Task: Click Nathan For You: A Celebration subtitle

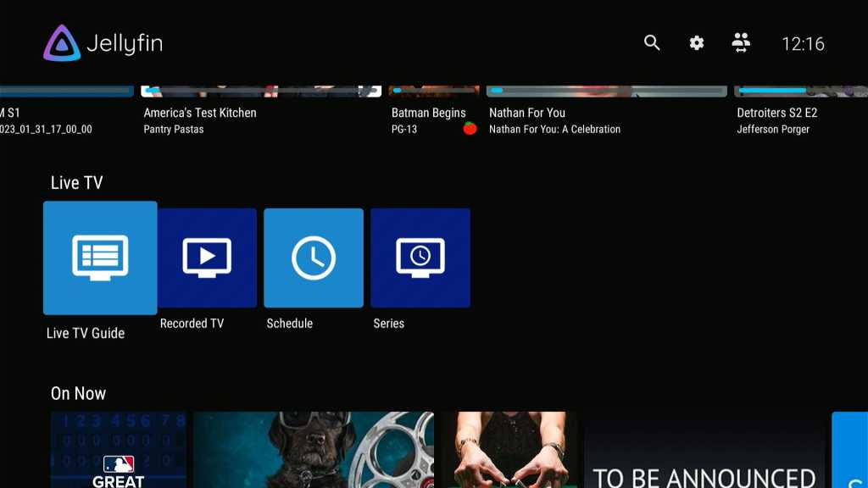Action: point(554,130)
